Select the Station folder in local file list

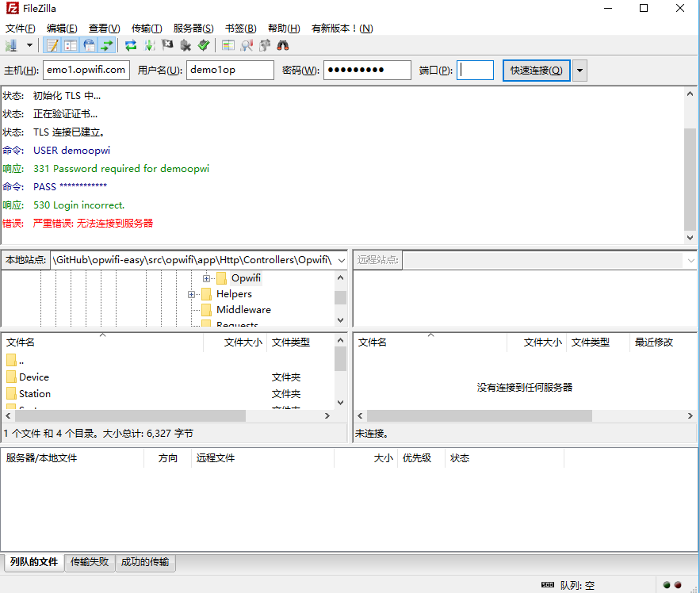coord(35,394)
